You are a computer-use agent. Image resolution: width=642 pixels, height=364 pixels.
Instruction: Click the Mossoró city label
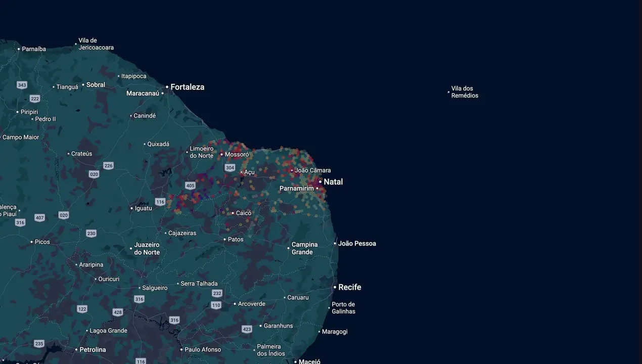coord(237,155)
